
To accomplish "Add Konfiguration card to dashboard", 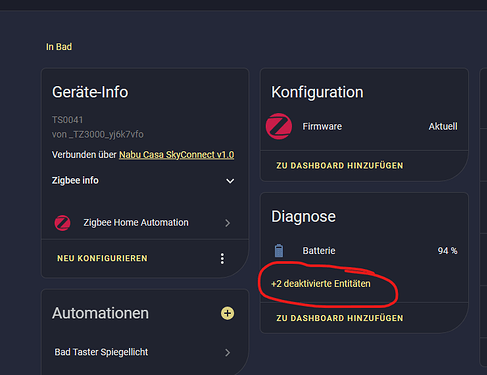I will coord(340,166).
